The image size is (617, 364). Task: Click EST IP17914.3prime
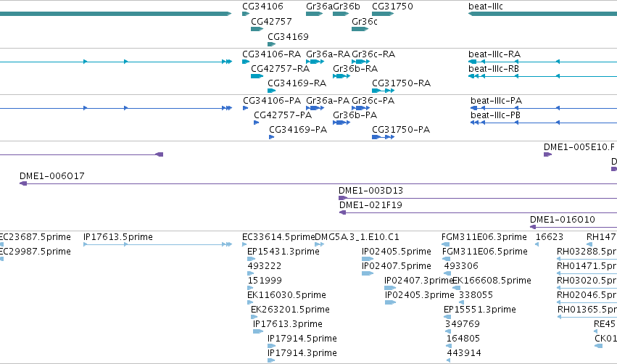(x=302, y=354)
